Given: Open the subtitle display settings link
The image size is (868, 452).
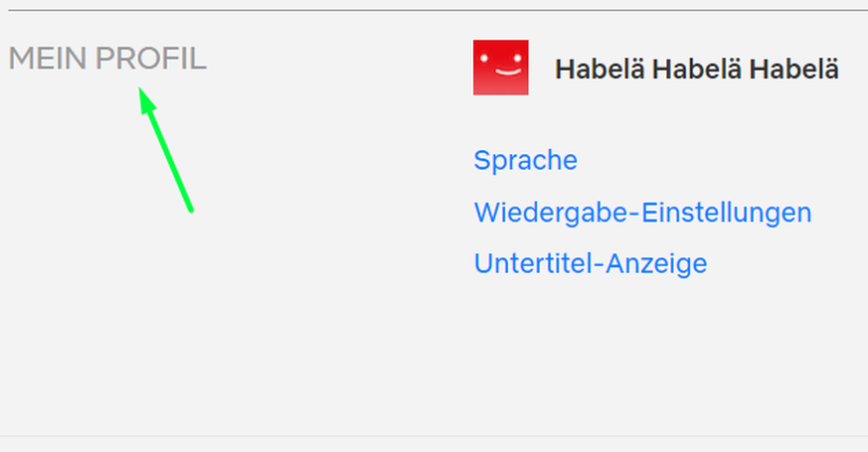Looking at the screenshot, I should tap(591, 264).
